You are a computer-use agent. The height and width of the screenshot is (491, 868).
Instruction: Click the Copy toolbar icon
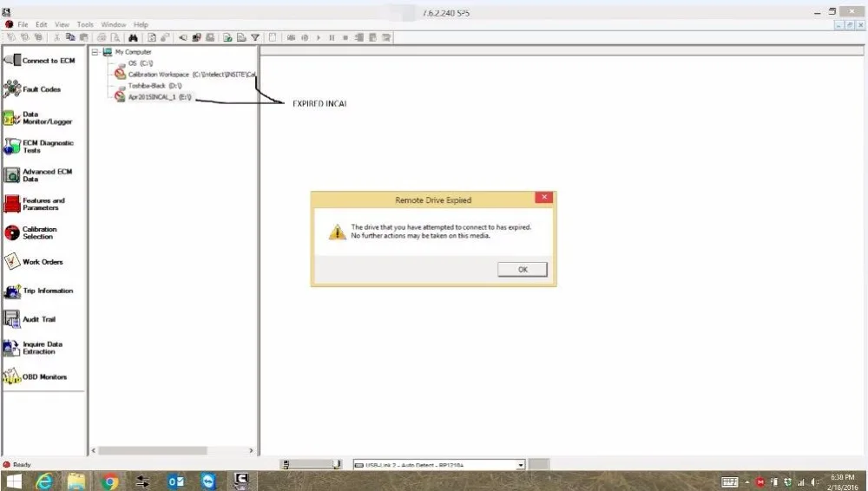(x=70, y=37)
